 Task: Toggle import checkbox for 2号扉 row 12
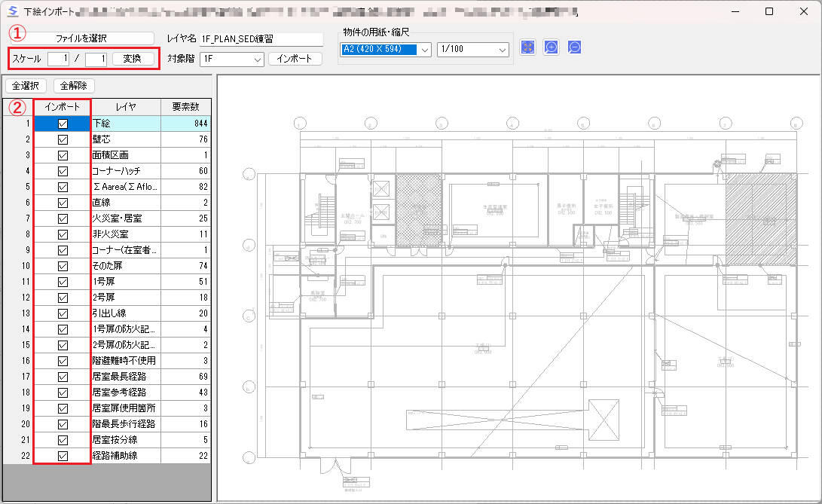(x=63, y=298)
